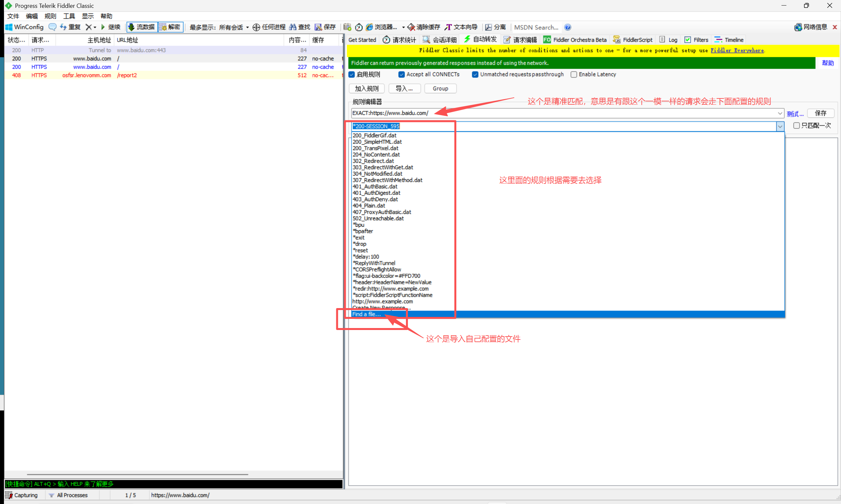Click the Find binoculars icon
The width and height of the screenshot is (841, 504).
coord(293,27)
